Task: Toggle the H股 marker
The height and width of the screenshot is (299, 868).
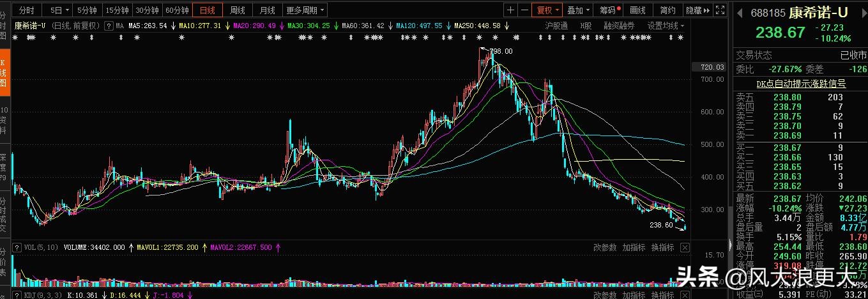Action: point(586,26)
